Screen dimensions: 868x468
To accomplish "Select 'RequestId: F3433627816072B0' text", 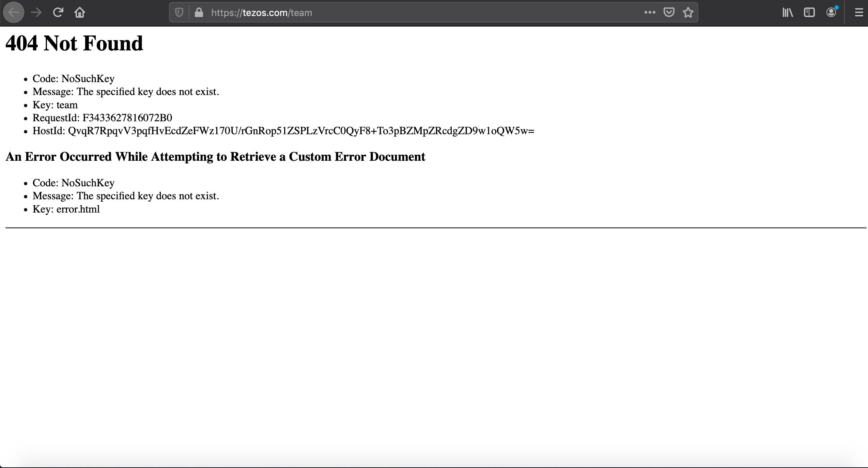I will (x=102, y=118).
